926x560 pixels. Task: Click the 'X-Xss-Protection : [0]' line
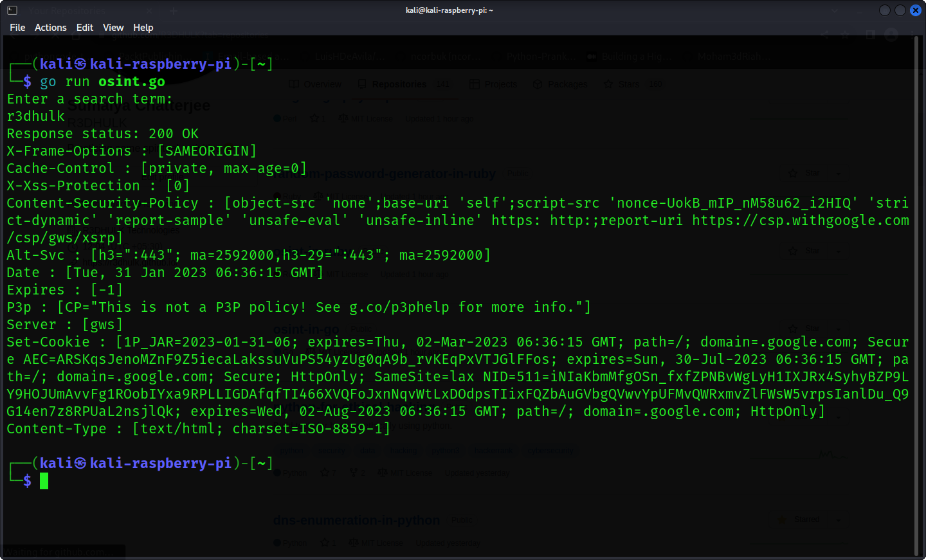click(98, 186)
